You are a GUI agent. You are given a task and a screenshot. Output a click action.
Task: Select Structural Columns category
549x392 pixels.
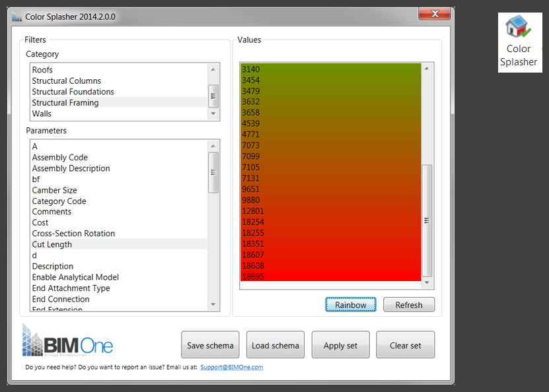click(119, 81)
